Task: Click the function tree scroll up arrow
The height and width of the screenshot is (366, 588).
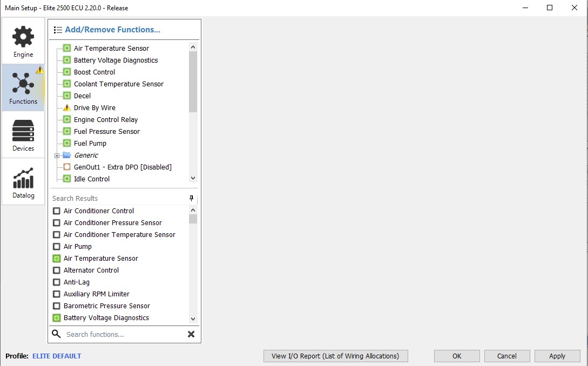Action: [x=193, y=48]
